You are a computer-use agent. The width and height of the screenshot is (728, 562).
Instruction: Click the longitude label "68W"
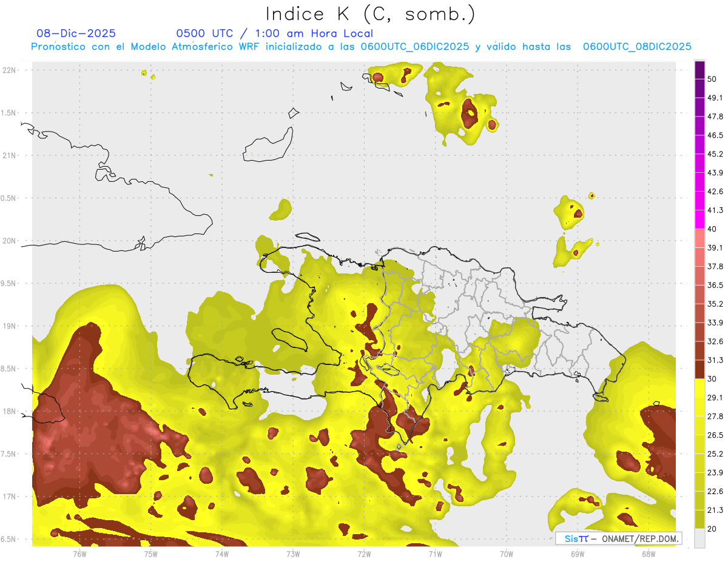649,554
